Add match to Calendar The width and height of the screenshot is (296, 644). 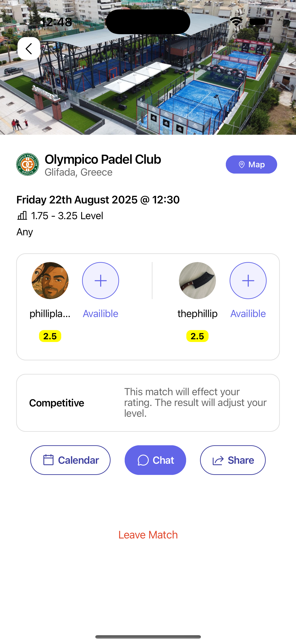tap(70, 460)
